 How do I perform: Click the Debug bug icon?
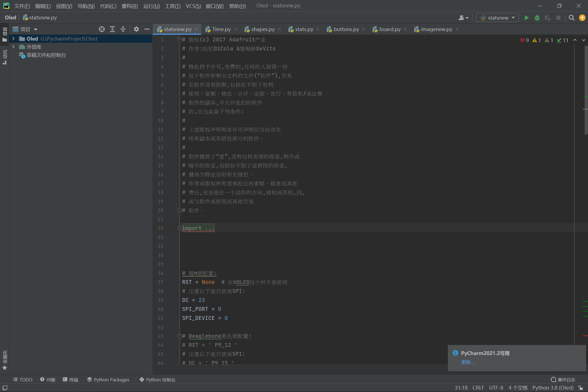(537, 18)
